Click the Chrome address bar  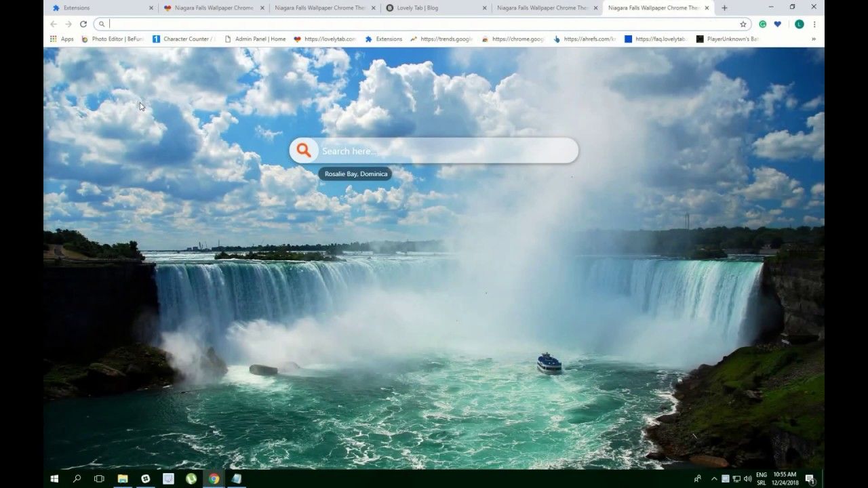tap(420, 24)
